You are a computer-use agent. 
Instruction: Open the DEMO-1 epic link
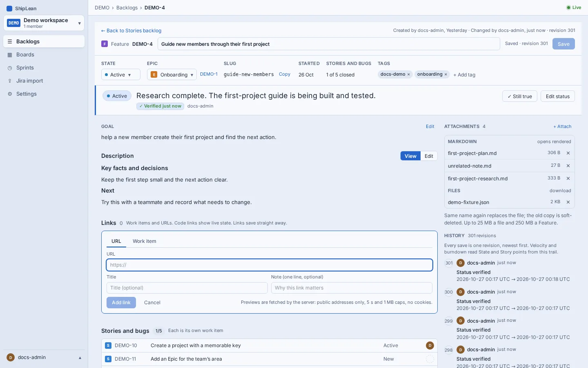point(209,74)
